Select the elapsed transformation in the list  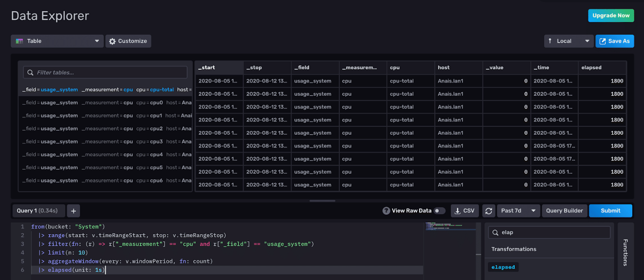(503, 266)
